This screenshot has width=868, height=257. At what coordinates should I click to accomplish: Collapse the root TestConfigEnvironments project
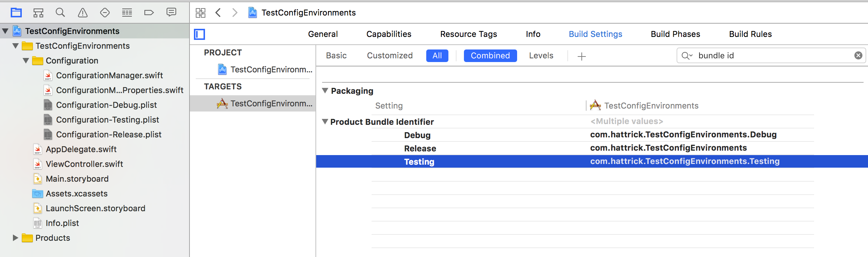click(x=6, y=31)
